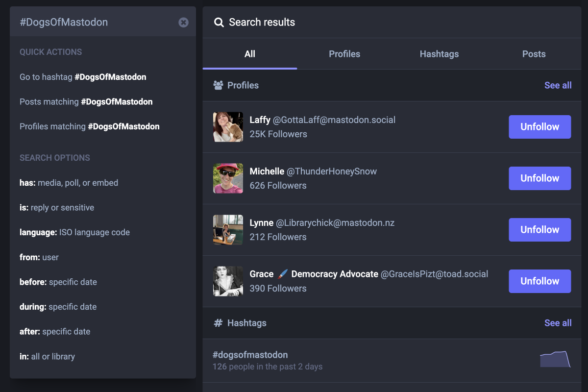
Task: Switch to the Hashtags tab
Action: 439,54
